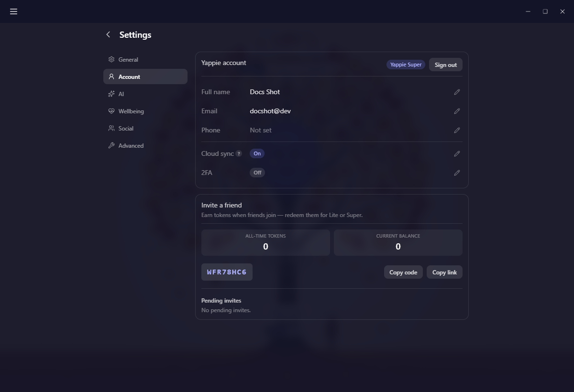Click the Wellbeing heart icon
Screen dimensions: 574x392
[x=111, y=111]
